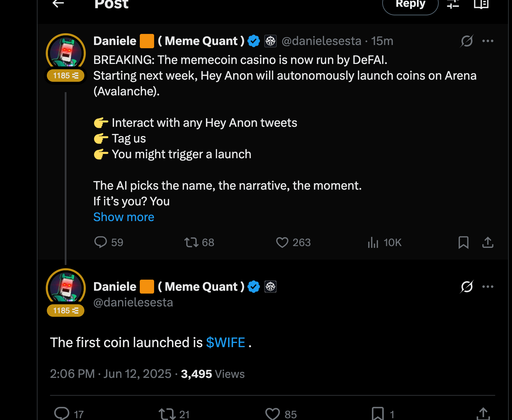Click the back arrow beside Post
512x420 pixels.
[58, 4]
